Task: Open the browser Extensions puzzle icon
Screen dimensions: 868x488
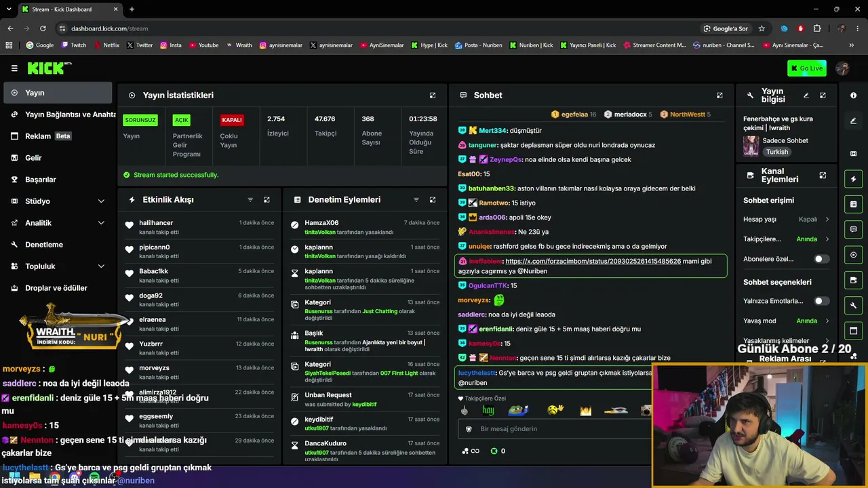Action: click(x=816, y=28)
